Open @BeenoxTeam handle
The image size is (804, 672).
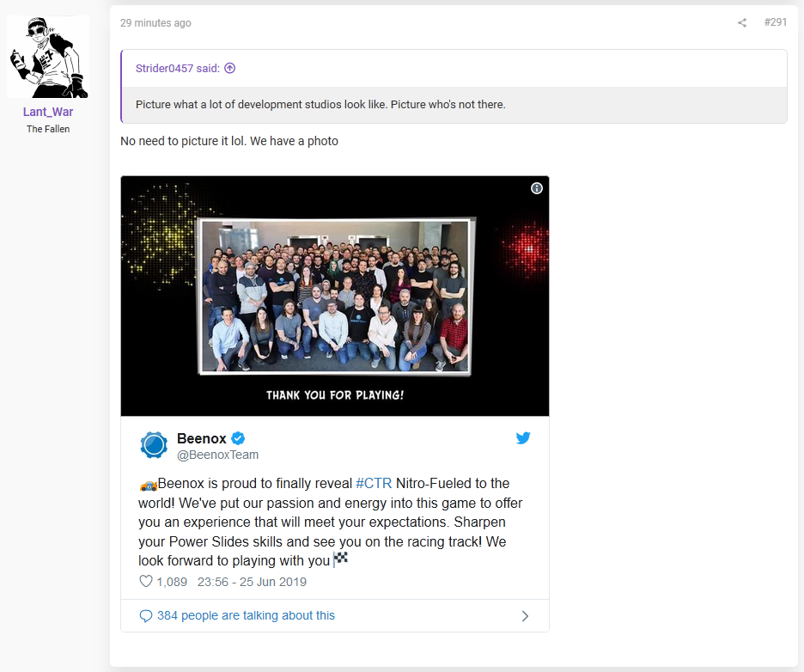click(217, 455)
